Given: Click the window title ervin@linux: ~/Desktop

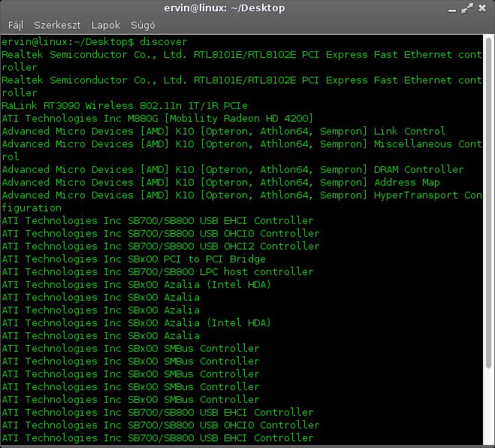Looking at the screenshot, I should (x=225, y=8).
